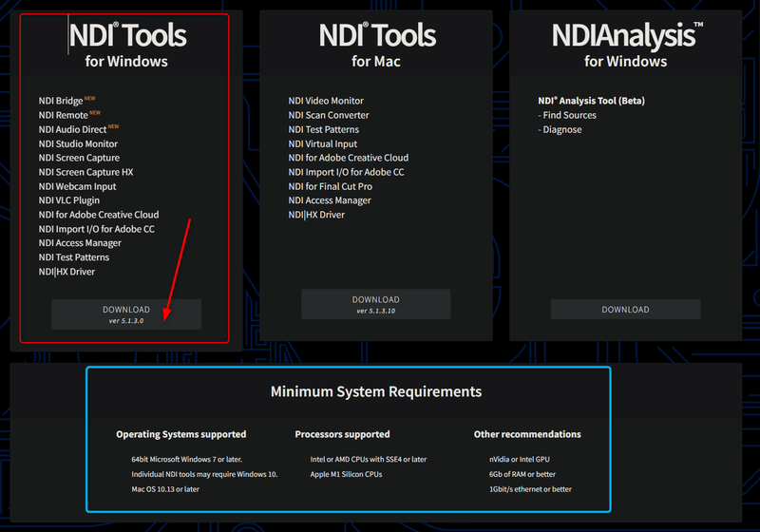Click Intel or AMD CPUs with SSE4 text
Screen dimensions: 760x532
[369, 459]
